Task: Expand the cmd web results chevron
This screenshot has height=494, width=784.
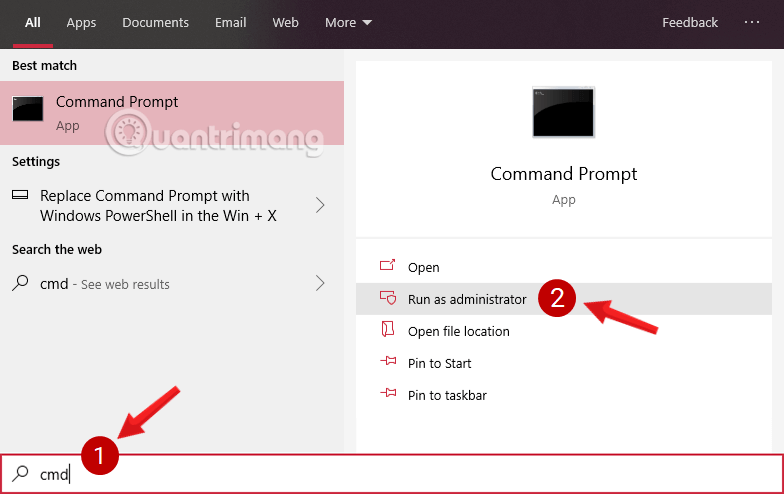Action: click(320, 284)
